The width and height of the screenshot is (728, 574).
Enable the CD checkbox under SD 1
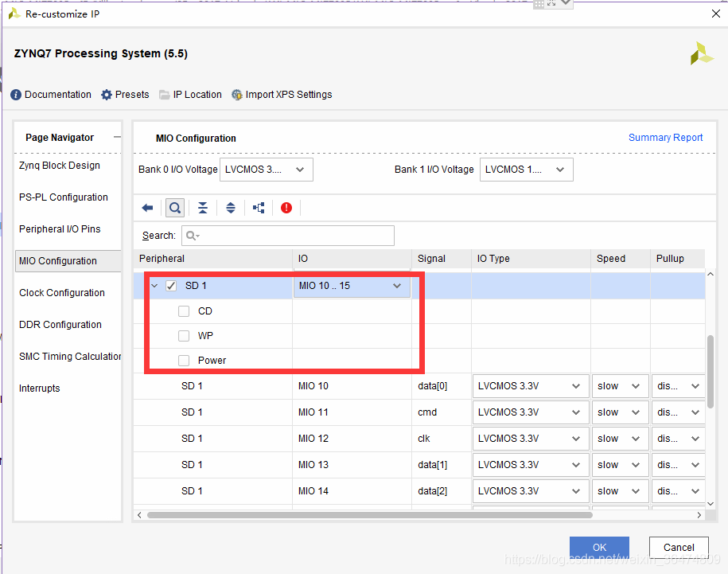point(184,311)
